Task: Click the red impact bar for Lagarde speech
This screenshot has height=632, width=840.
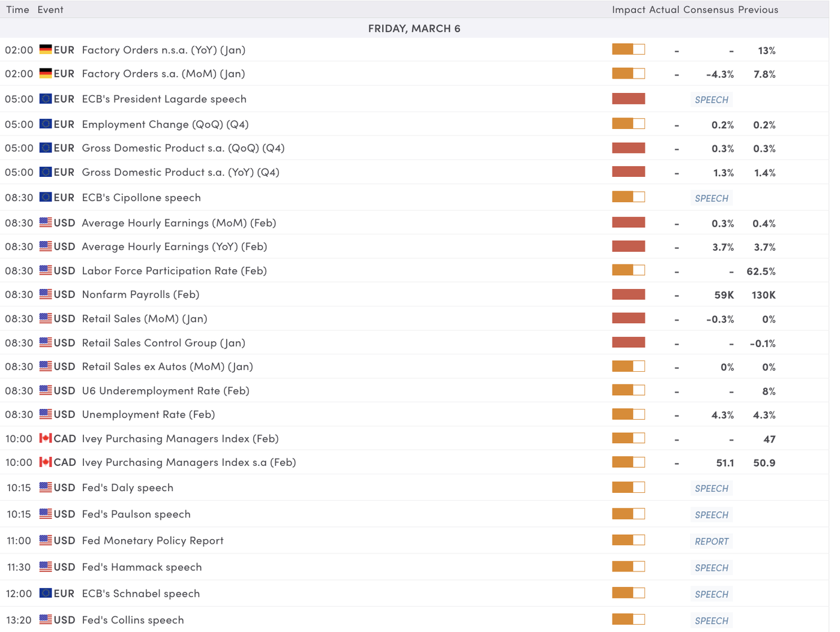Action: coord(628,98)
